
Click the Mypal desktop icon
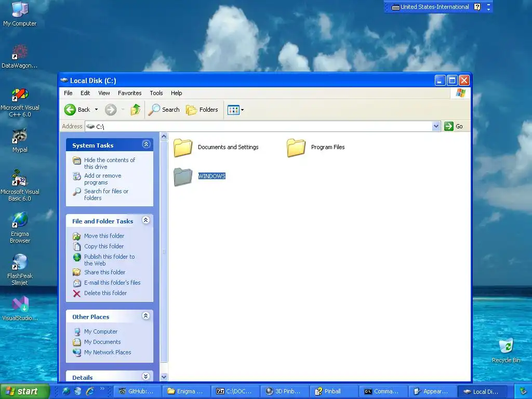click(20, 140)
